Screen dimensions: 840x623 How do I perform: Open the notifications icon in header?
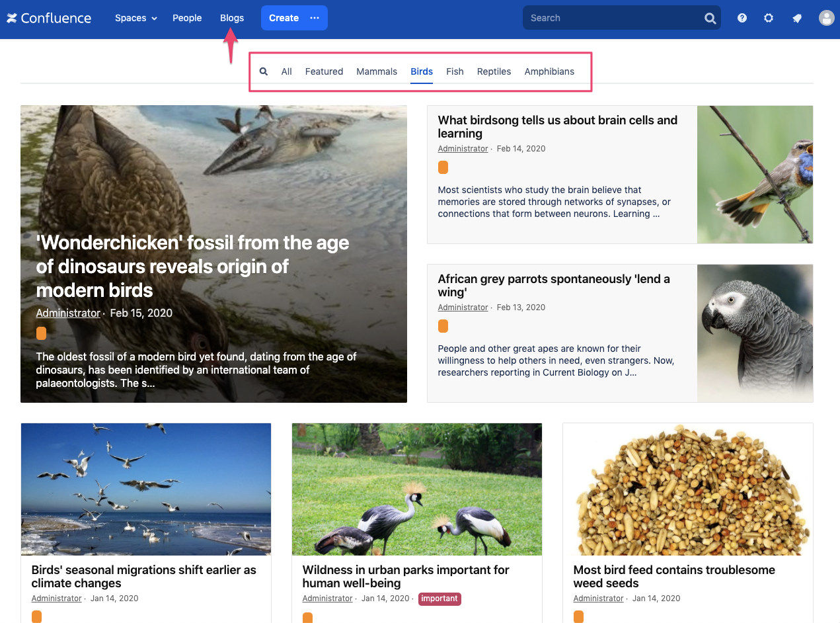tap(797, 18)
